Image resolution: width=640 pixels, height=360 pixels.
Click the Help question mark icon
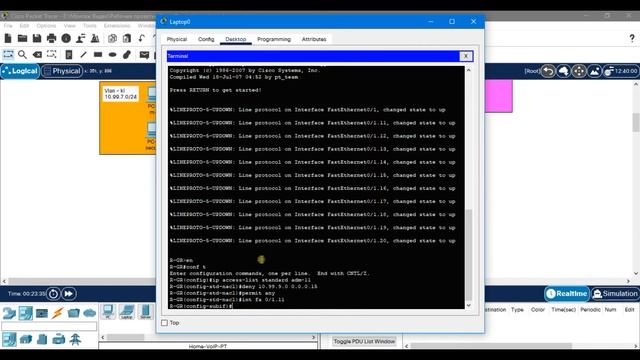coord(632,38)
